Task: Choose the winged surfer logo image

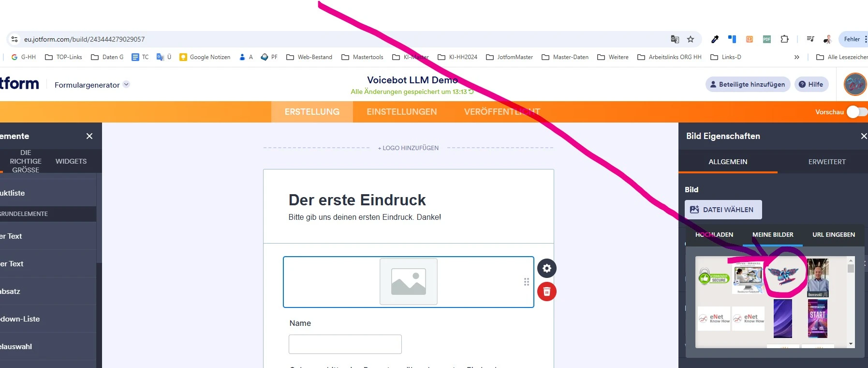Action: click(x=783, y=275)
